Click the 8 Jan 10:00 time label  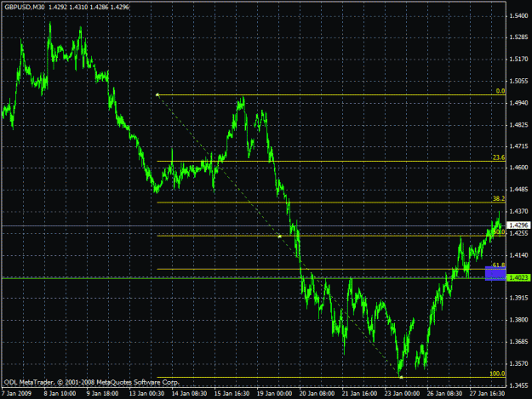click(x=60, y=393)
